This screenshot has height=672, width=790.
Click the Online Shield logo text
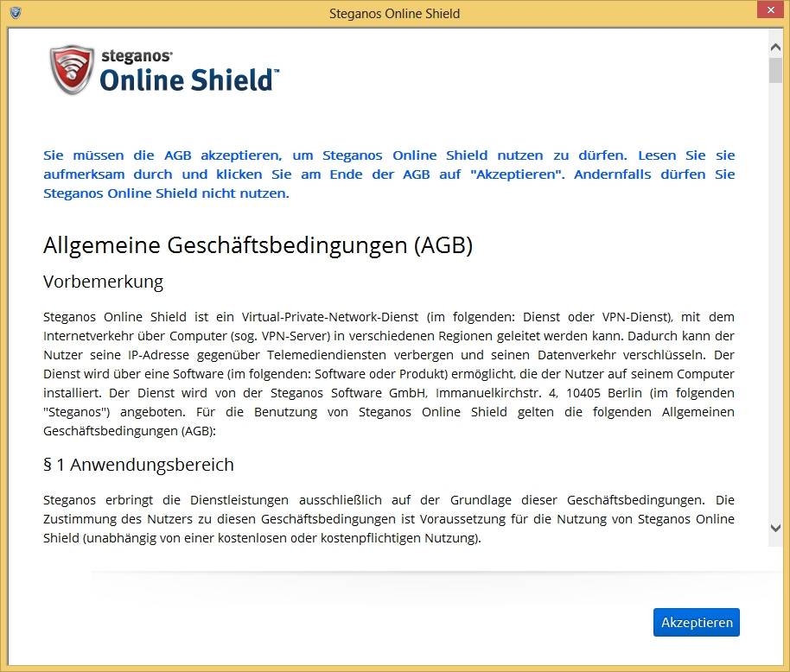click(x=189, y=80)
